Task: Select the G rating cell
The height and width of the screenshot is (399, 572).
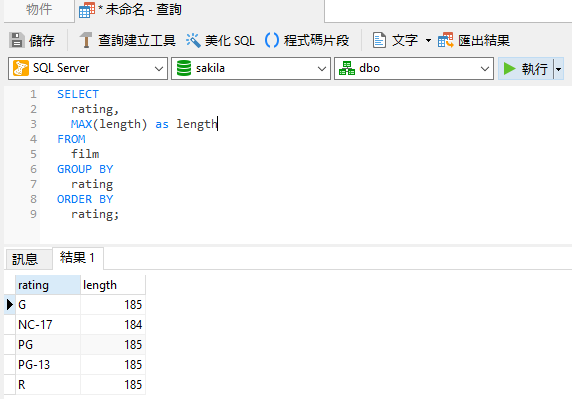Action: pos(48,305)
